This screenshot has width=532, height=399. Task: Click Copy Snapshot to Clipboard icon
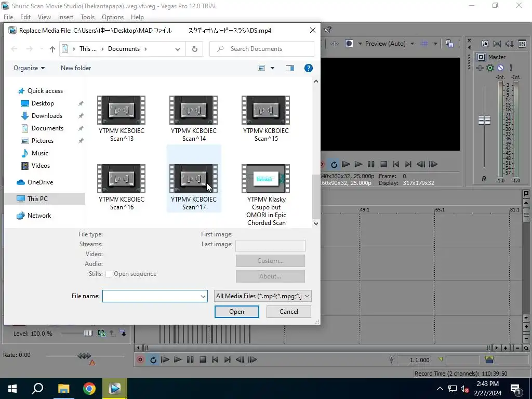(449, 44)
